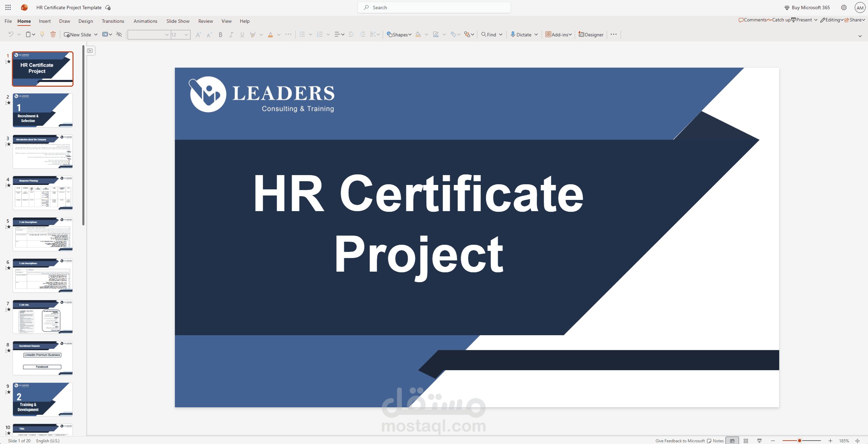The width and height of the screenshot is (868, 444).
Task: Click the Format Painter icon
Action: (42, 34)
